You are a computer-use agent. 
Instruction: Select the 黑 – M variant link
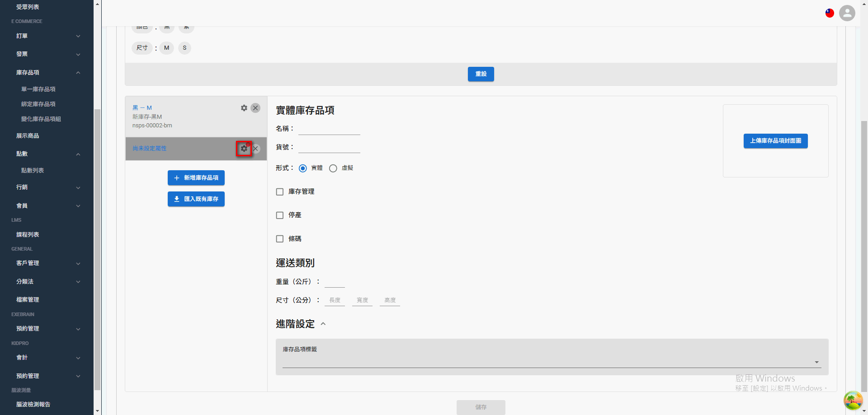[142, 108]
